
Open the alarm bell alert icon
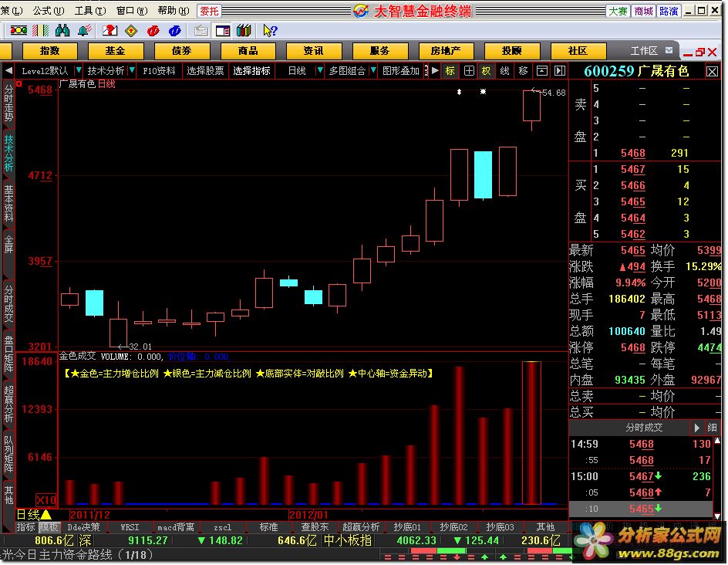pos(85,31)
